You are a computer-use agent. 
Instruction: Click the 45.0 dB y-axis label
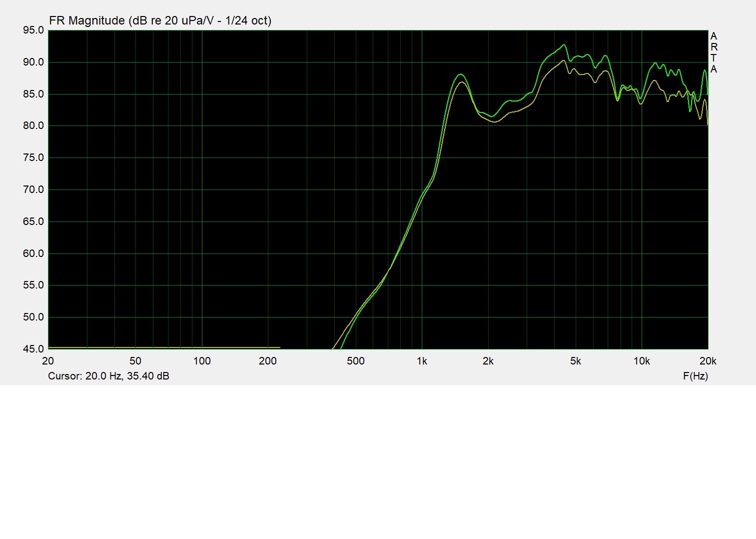[x=33, y=349]
